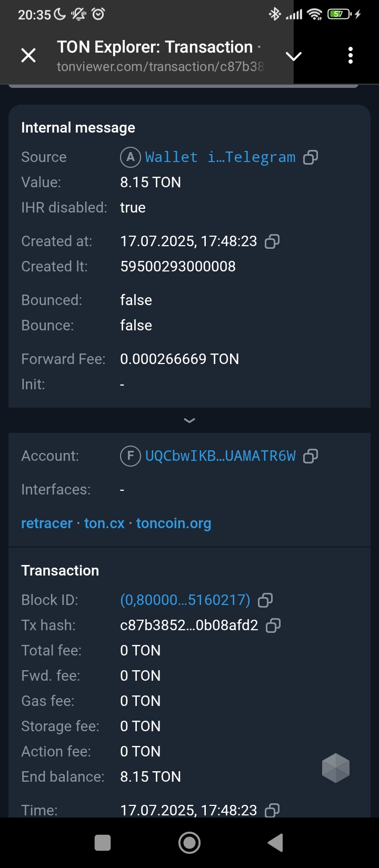379x868 pixels.
Task: Open the tab dropdown chevron in header
Action: [x=293, y=56]
